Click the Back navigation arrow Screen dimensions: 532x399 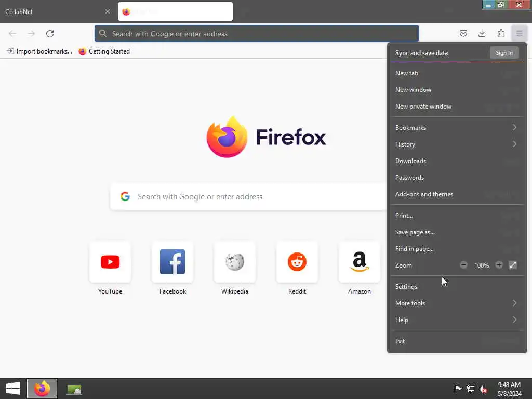click(x=12, y=34)
